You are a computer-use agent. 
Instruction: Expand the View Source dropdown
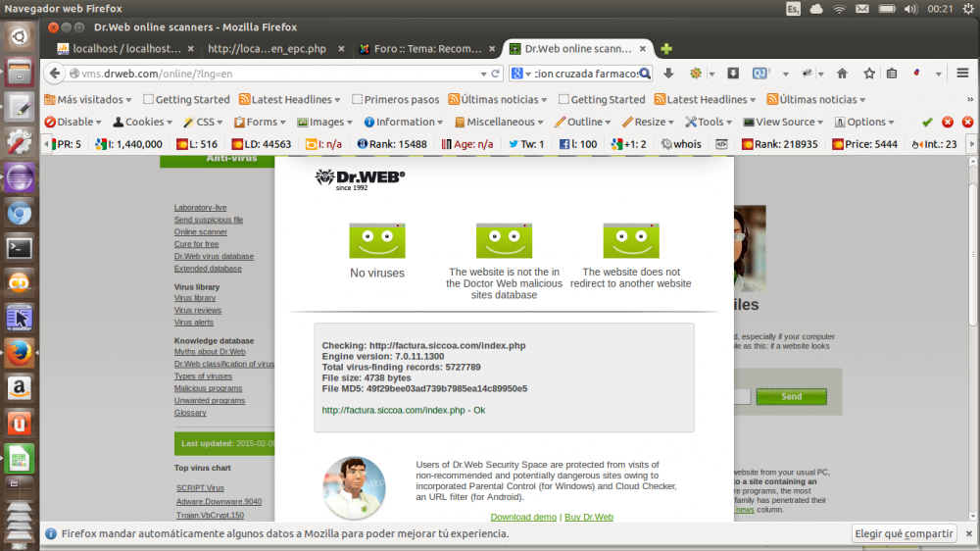click(x=783, y=122)
